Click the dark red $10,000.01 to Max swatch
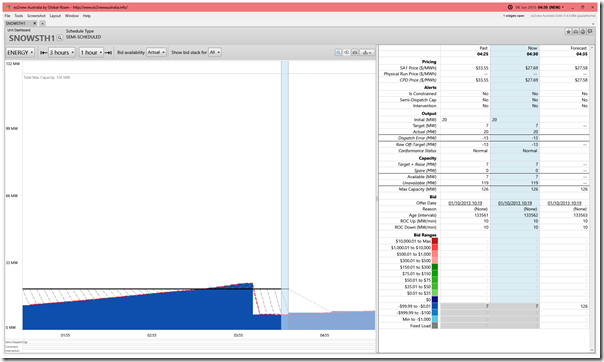604x362 pixels. [435, 241]
